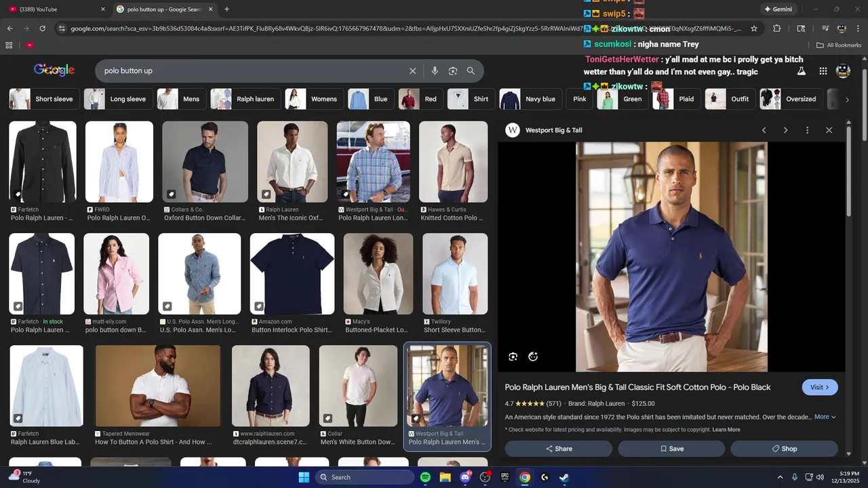868x488 pixels.
Task: Open the Farfetch black Polo Ralph Lauren shirt thumbnail
Action: tap(43, 162)
